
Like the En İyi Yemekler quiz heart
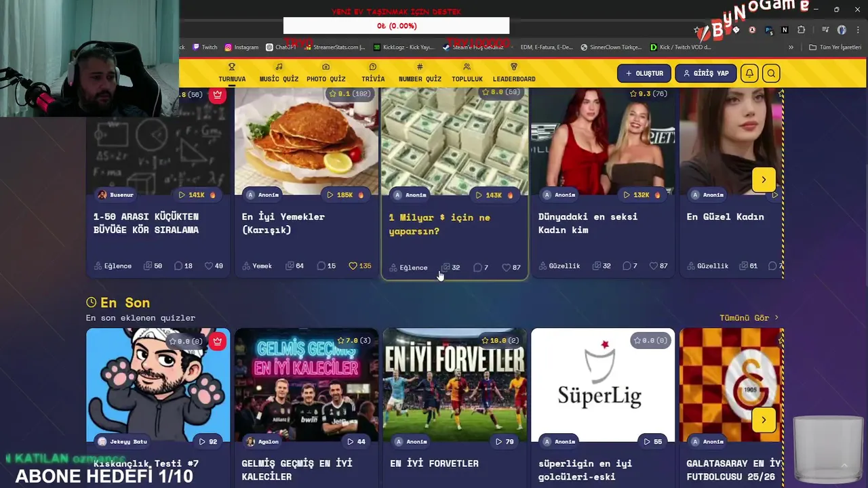pyautogui.click(x=353, y=266)
